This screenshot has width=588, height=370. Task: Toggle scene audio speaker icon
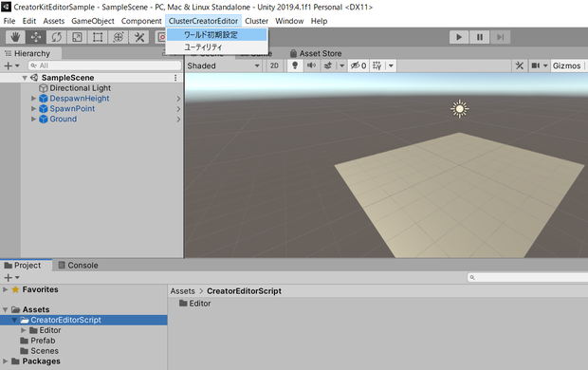coord(311,65)
